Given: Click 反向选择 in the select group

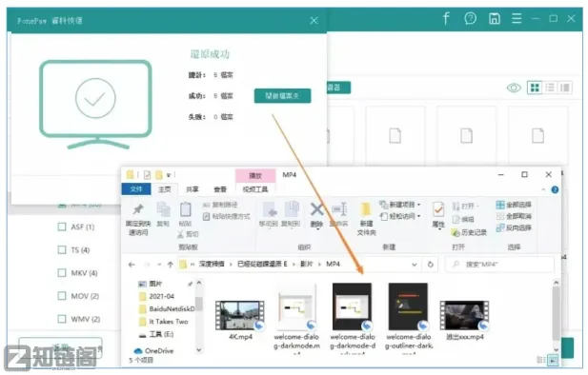Looking at the screenshot, I should [514, 227].
